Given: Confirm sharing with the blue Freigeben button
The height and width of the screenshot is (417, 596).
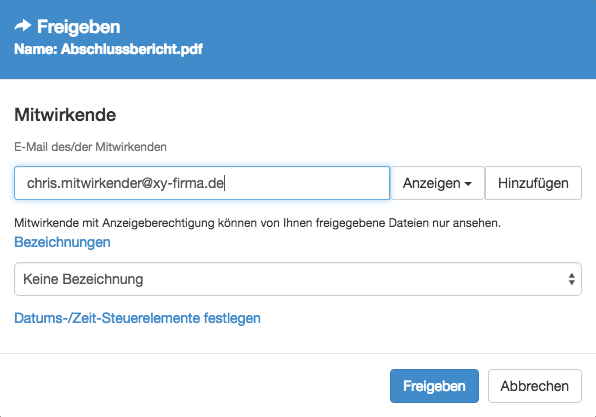Looking at the screenshot, I should coord(434,386).
